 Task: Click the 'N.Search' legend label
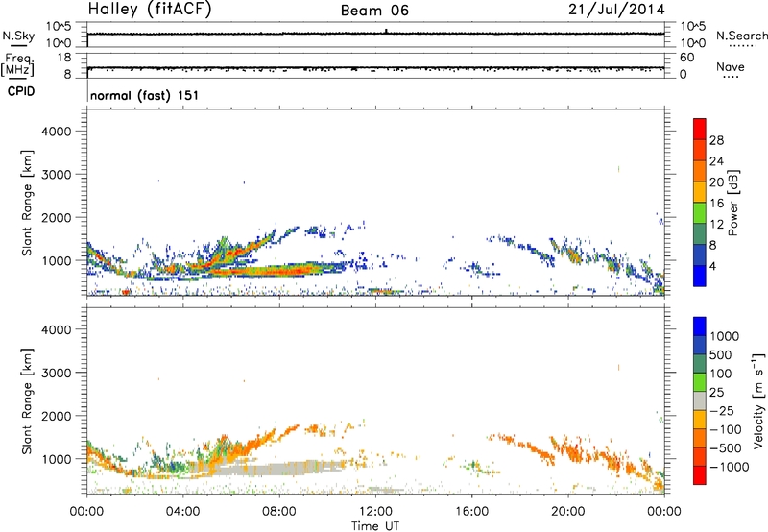pyautogui.click(x=741, y=36)
